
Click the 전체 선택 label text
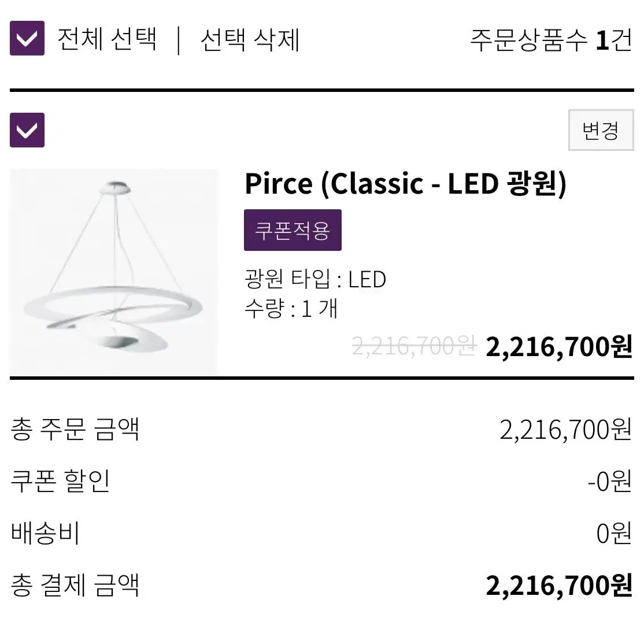tap(107, 39)
